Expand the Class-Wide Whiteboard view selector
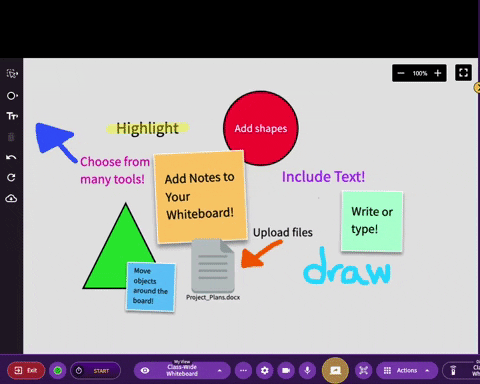480x384 pixels. [x=182, y=370]
